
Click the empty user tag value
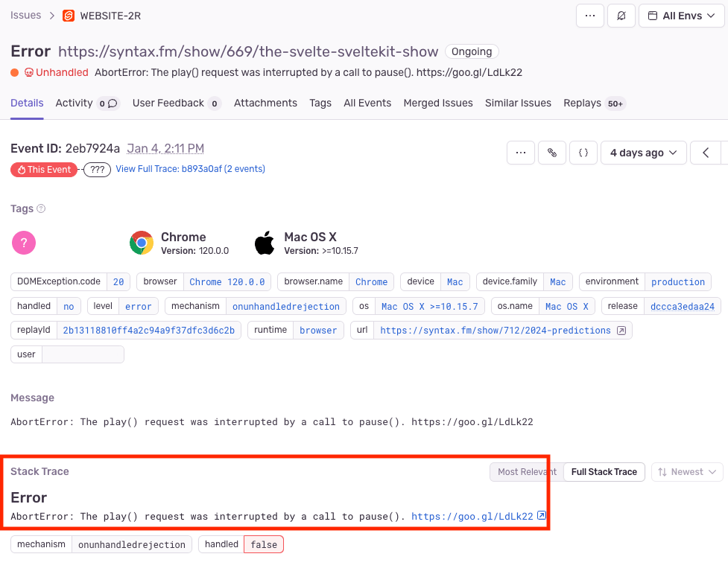tap(83, 354)
